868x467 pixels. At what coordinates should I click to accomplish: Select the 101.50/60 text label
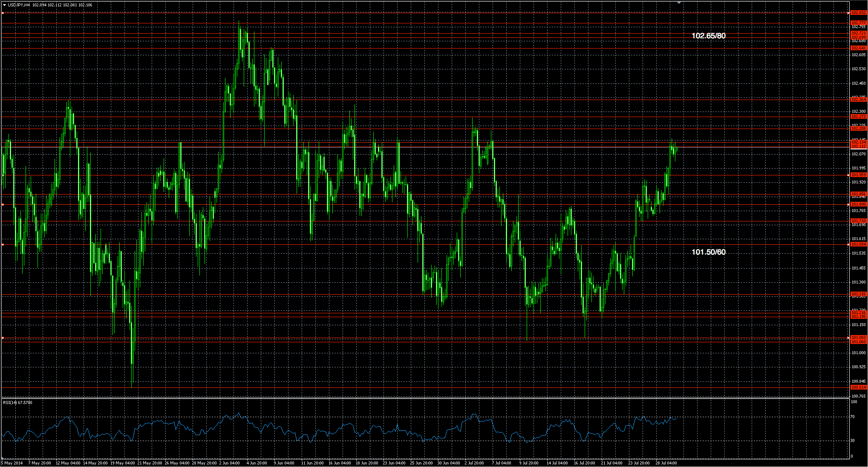point(708,252)
